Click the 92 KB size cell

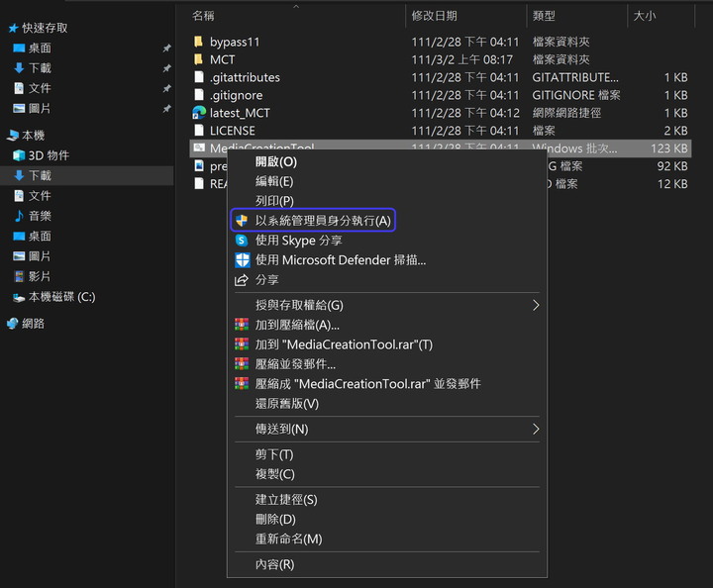tap(672, 166)
